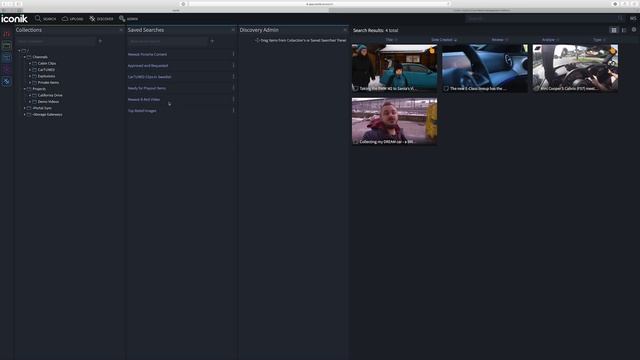Select the Demo Videos collection
640x360 pixels.
(49, 102)
